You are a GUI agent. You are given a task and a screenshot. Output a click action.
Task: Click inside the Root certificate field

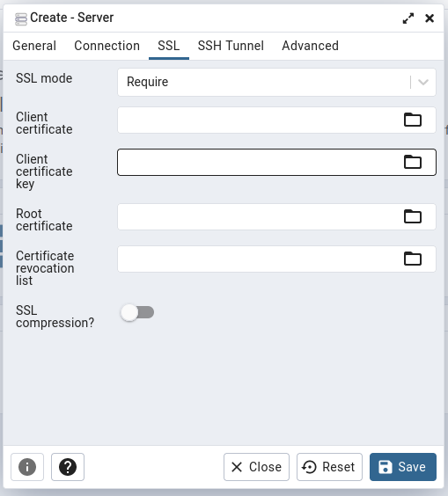click(x=260, y=216)
